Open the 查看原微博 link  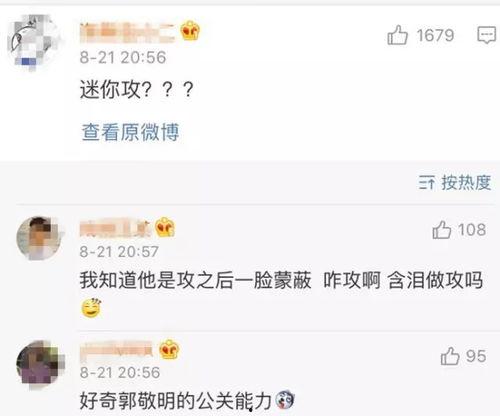pos(130,132)
